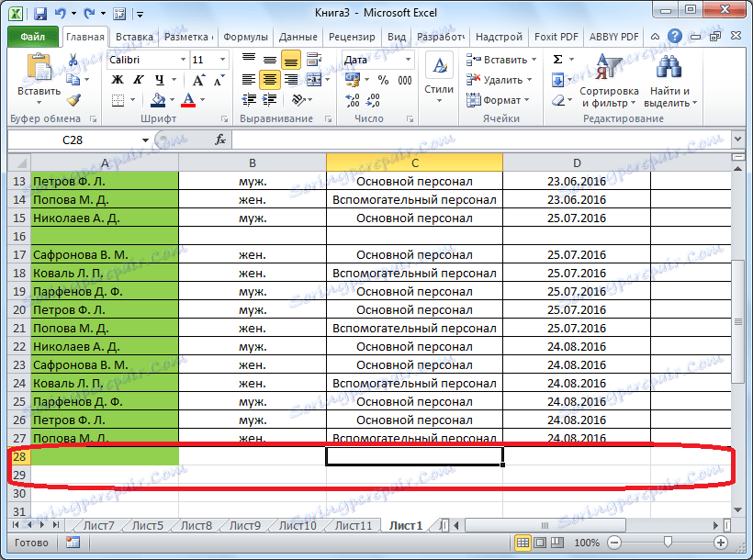Click the Cut scissors icon

[x=73, y=61]
